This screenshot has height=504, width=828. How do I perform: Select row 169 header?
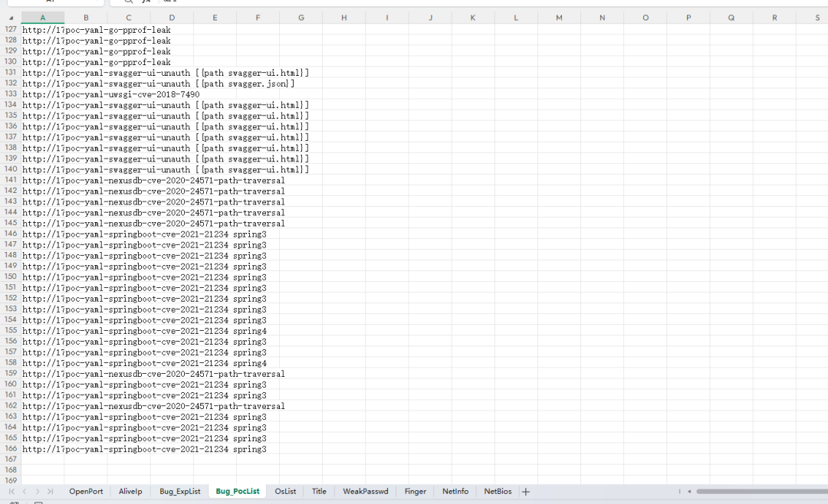[x=11, y=481]
